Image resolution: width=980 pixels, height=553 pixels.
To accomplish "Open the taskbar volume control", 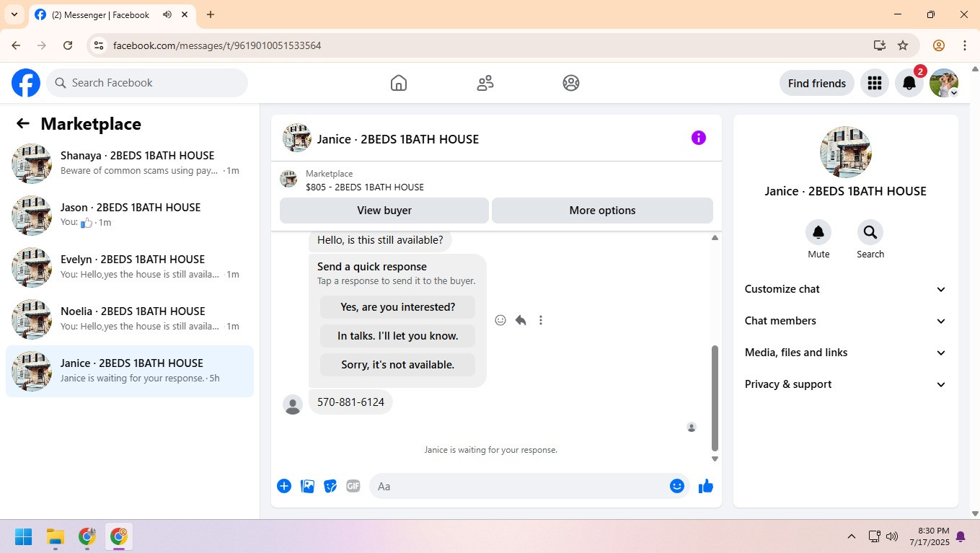I will point(892,536).
